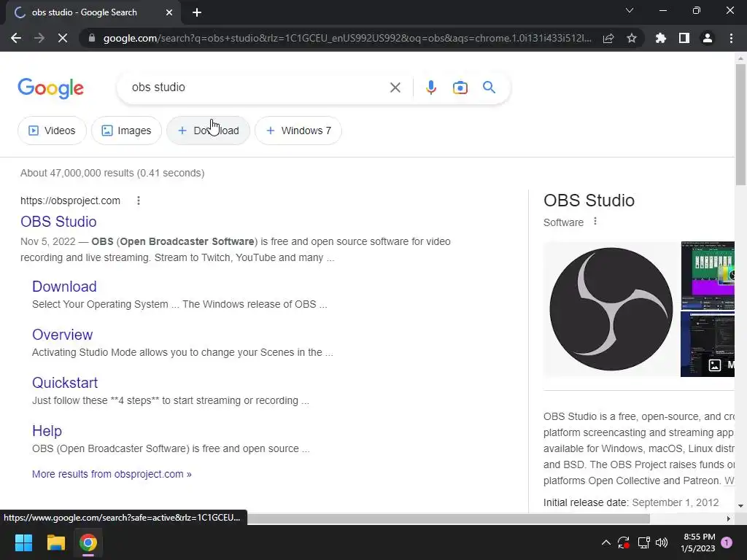
Task: View the OBS Studio logo image
Action: tap(611, 309)
